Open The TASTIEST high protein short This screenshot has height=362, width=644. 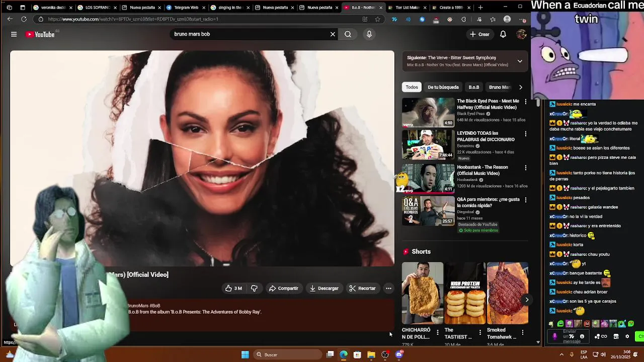click(x=465, y=294)
